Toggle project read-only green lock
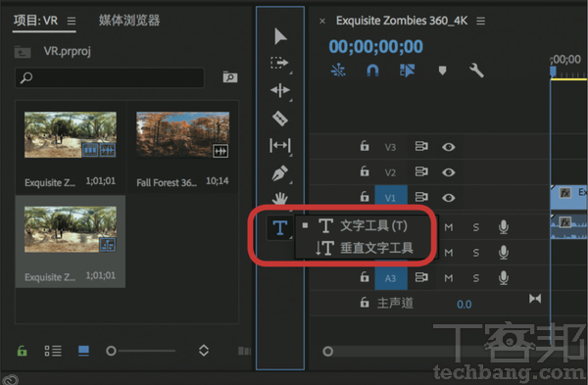Image resolution: width=588 pixels, height=385 pixels. 23,352
